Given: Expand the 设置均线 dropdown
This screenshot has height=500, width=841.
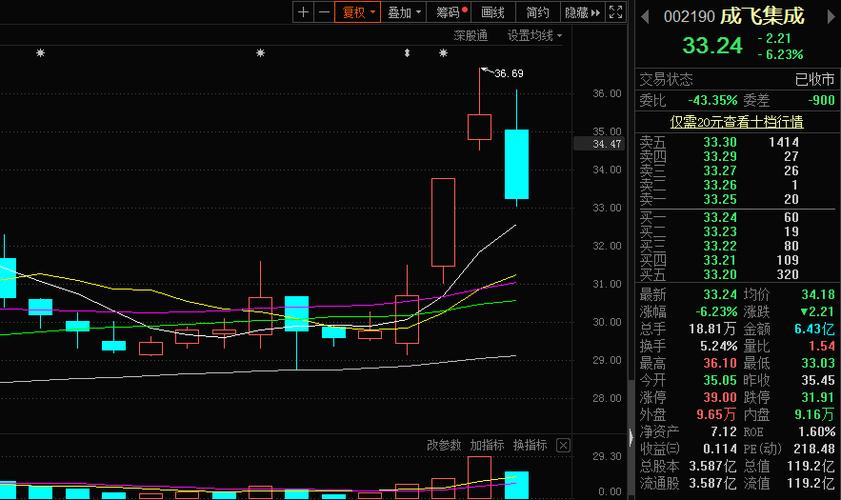Looking at the screenshot, I should (x=535, y=35).
